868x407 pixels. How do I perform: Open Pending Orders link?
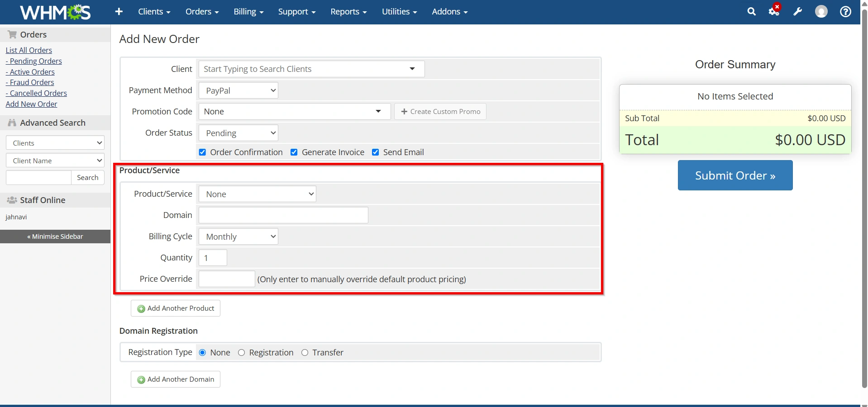tap(34, 61)
